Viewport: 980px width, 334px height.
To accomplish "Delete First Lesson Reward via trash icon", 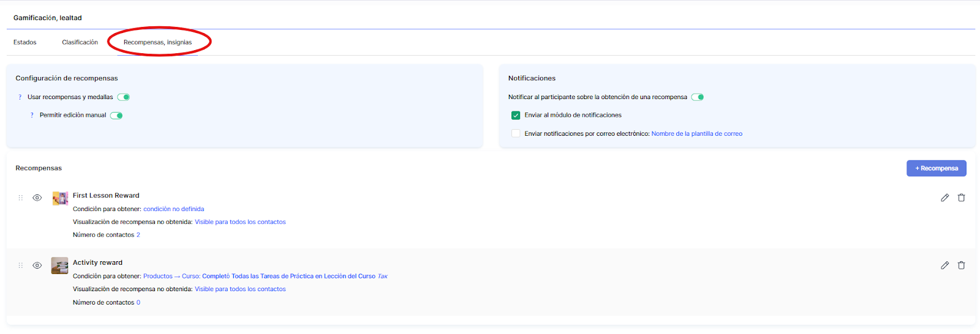I will 961,198.
